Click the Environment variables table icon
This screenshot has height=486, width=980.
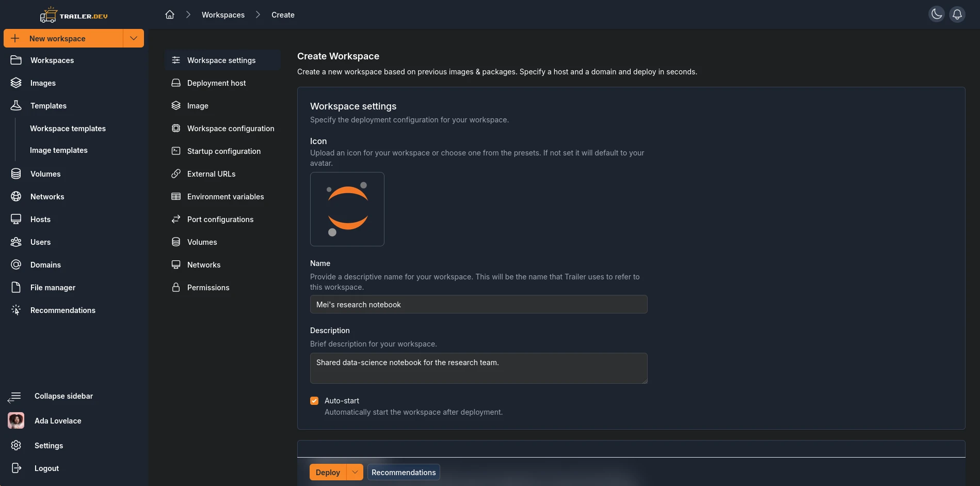point(176,196)
